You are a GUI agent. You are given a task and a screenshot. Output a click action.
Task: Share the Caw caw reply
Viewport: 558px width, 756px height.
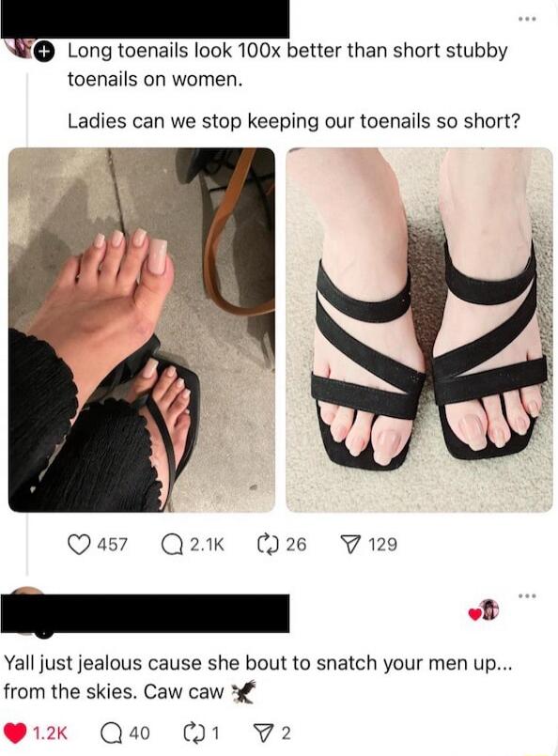[261, 733]
